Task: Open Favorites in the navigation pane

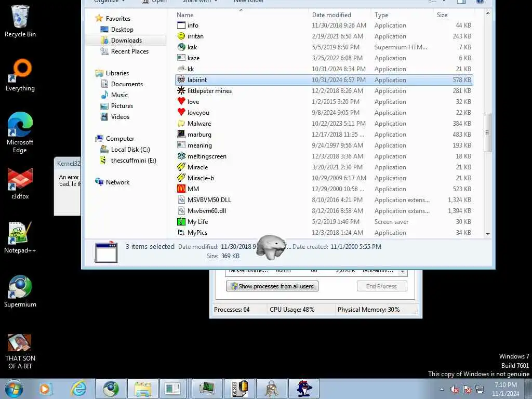Action: [x=118, y=18]
